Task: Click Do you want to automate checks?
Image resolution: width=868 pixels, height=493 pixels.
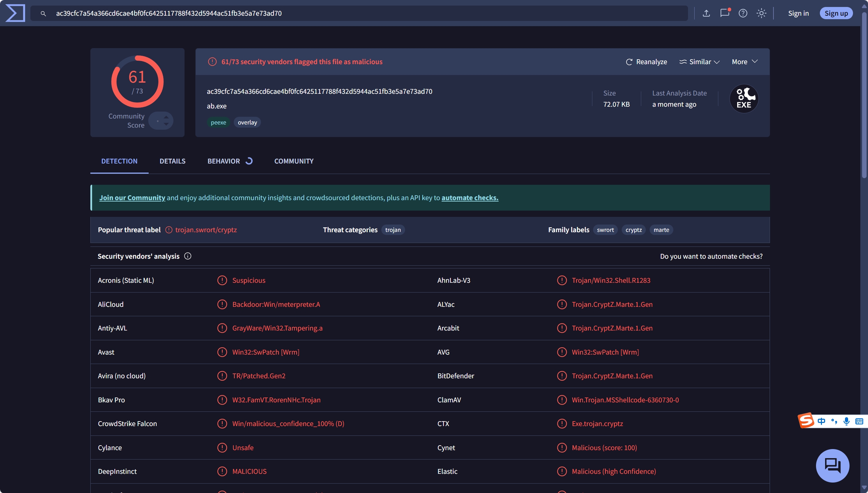Action: point(711,256)
